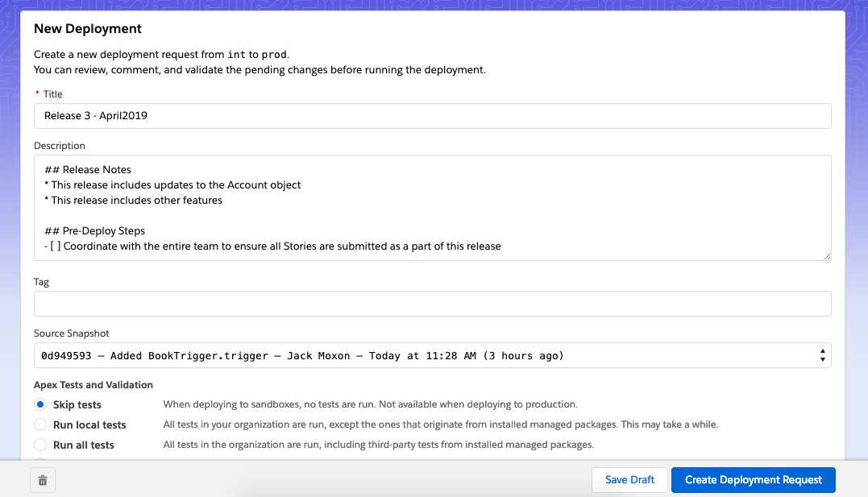Enable Run local tests option
The height and width of the screenshot is (497, 868).
pyautogui.click(x=40, y=425)
